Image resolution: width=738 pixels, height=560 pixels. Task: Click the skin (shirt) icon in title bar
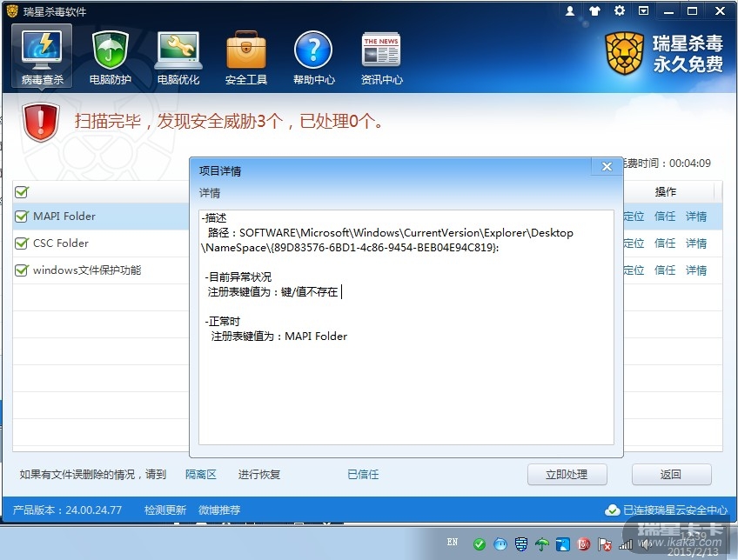(x=594, y=10)
